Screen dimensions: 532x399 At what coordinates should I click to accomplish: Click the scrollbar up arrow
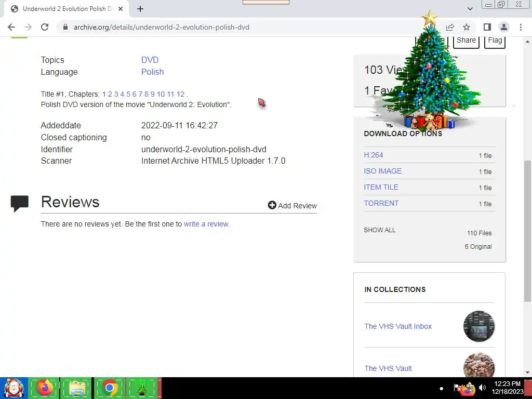(x=527, y=42)
